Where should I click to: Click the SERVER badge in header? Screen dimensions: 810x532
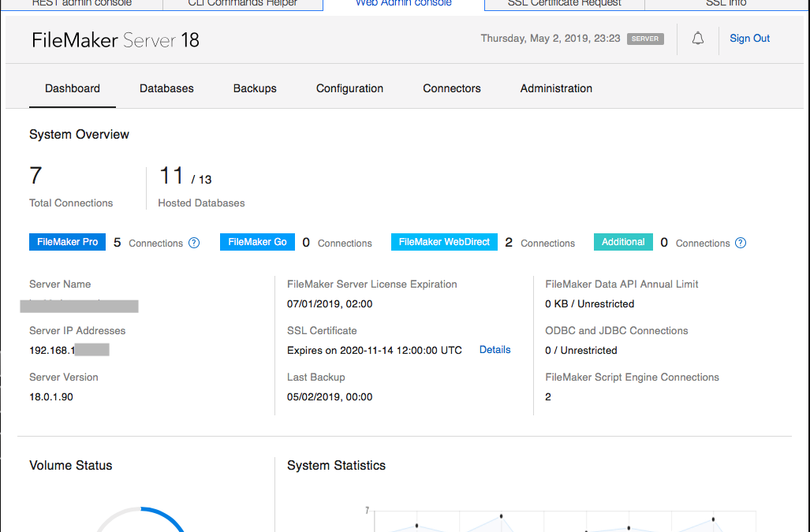click(x=645, y=39)
